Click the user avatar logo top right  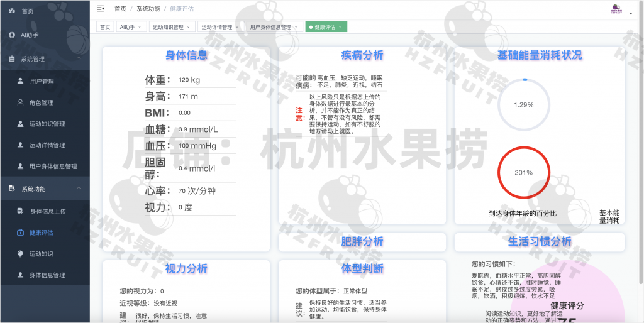coord(617,9)
